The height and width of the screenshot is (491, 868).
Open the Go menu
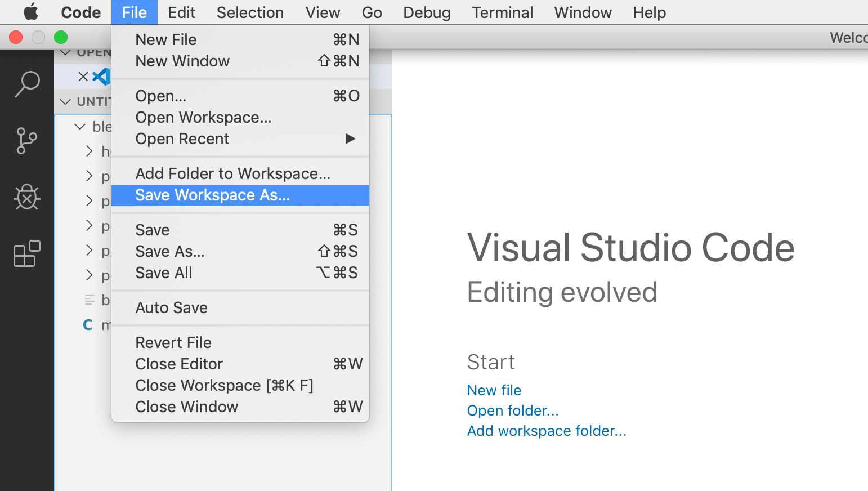(372, 12)
